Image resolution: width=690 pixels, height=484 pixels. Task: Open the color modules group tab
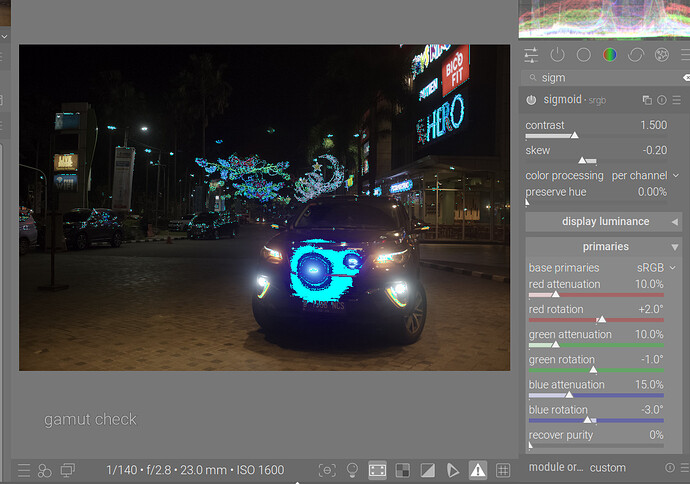pos(609,55)
